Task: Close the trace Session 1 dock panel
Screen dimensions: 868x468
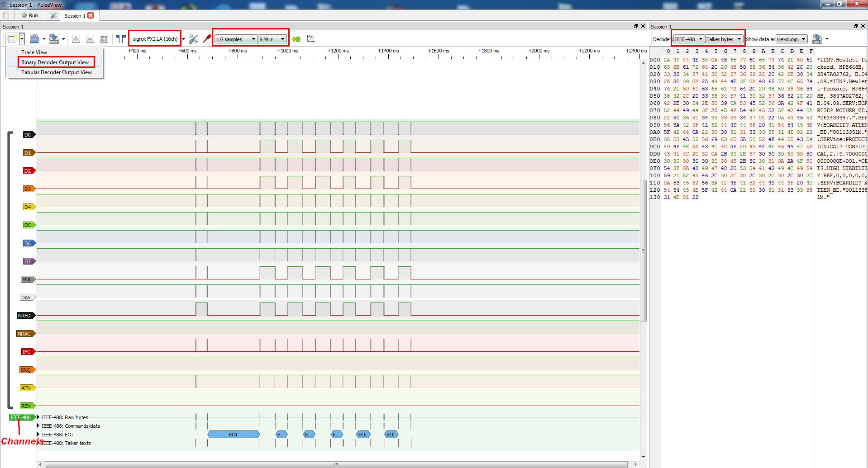Action: (x=643, y=26)
